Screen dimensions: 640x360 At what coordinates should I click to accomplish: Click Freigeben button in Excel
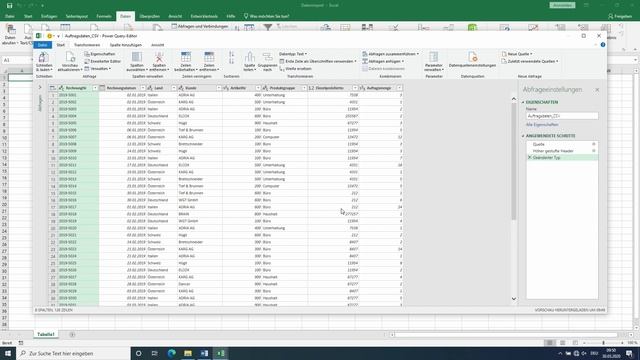coord(620,16)
